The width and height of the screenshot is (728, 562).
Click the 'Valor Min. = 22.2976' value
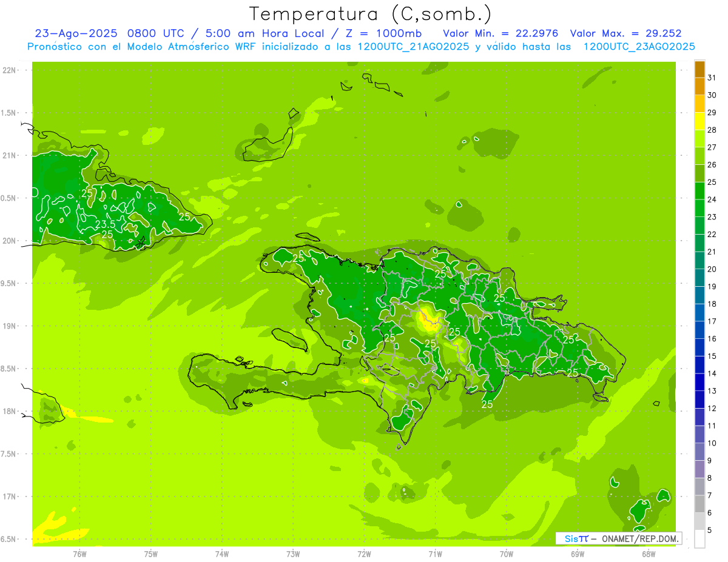500,33
